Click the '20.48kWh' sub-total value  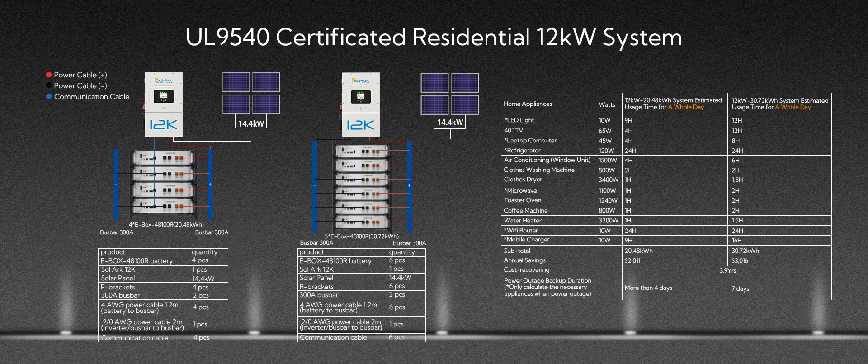point(638,251)
